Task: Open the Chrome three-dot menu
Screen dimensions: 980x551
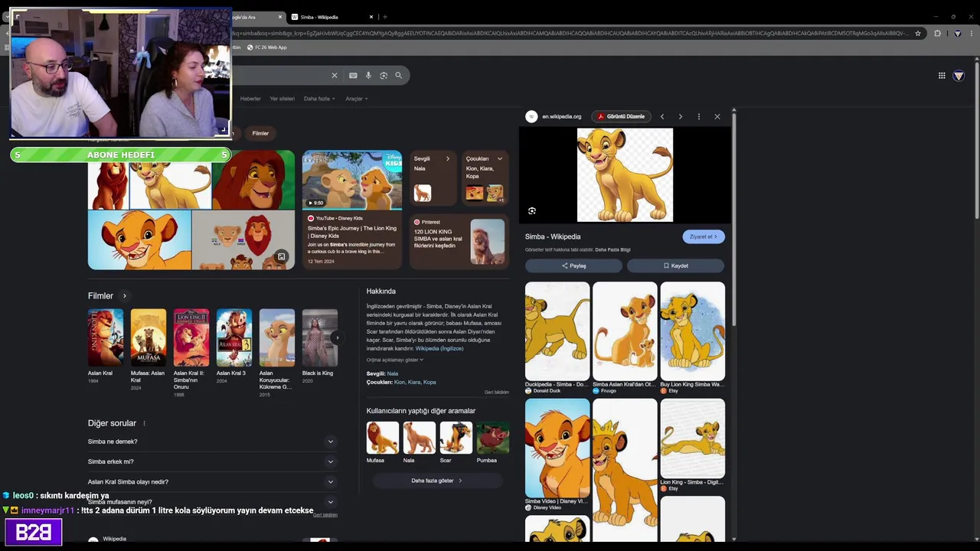Action: click(x=973, y=33)
